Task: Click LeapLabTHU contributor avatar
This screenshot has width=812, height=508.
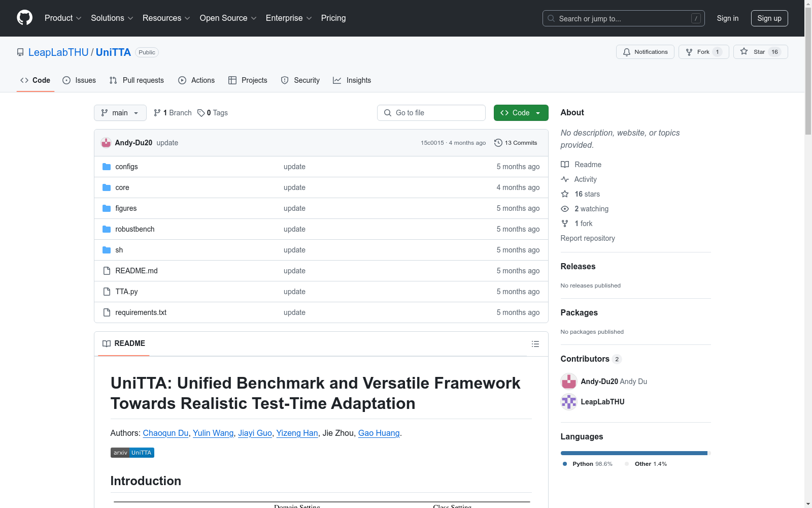Action: pos(568,402)
